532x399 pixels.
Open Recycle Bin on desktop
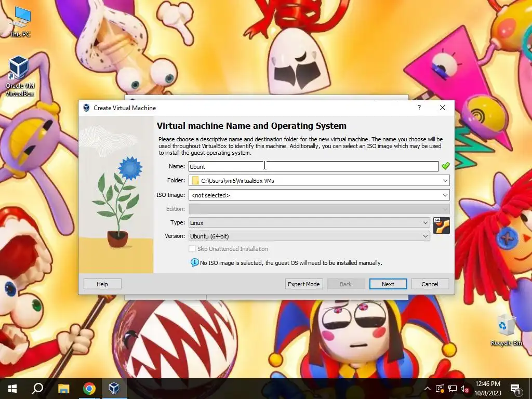[506, 329]
